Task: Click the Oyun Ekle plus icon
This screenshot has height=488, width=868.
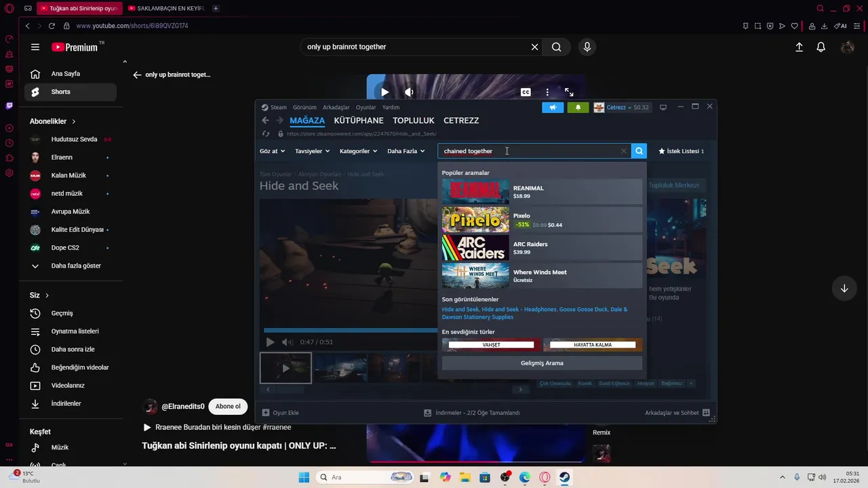Action: click(266, 413)
